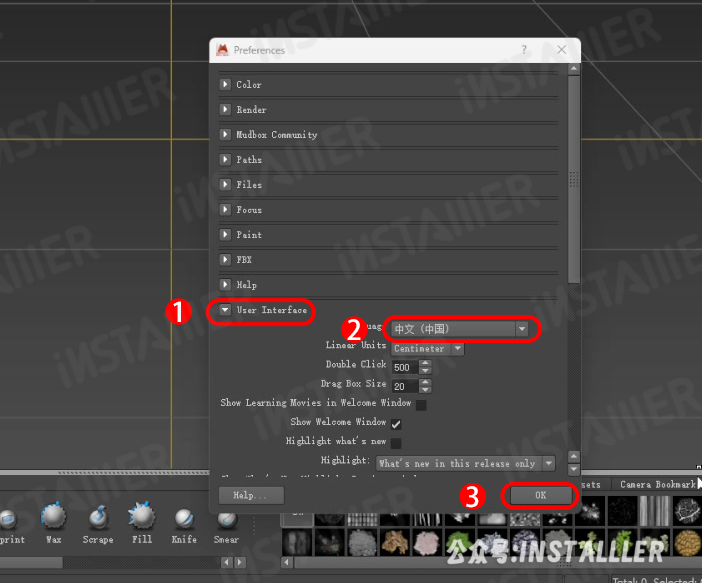
Task: Pick the golden cobblestone stamp thumbnail
Action: [688, 542]
